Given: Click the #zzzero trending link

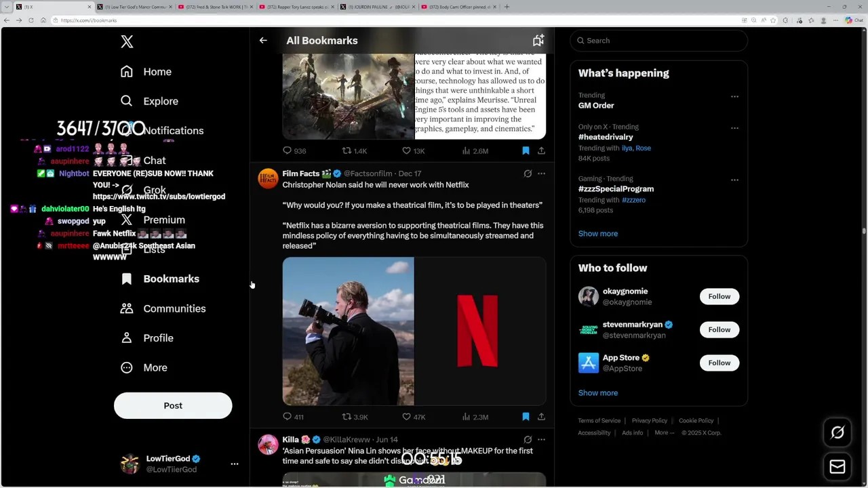Looking at the screenshot, I should pos(633,200).
